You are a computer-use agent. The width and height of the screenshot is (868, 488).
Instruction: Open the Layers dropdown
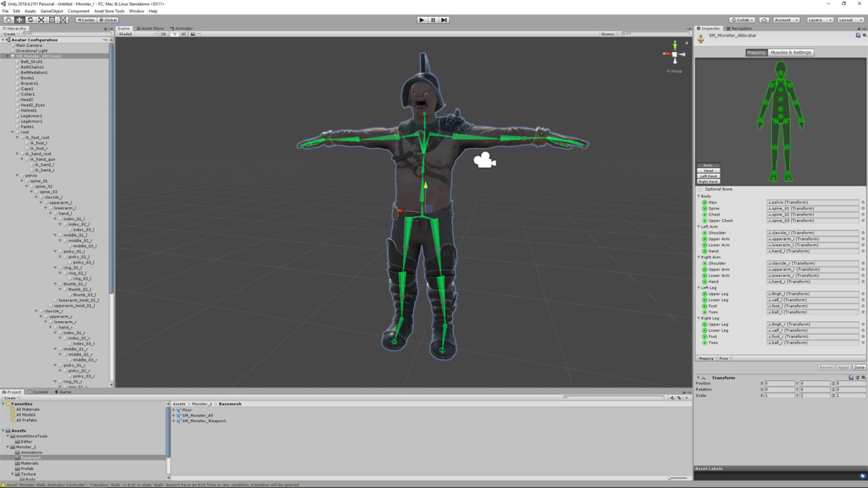pyautogui.click(x=820, y=20)
